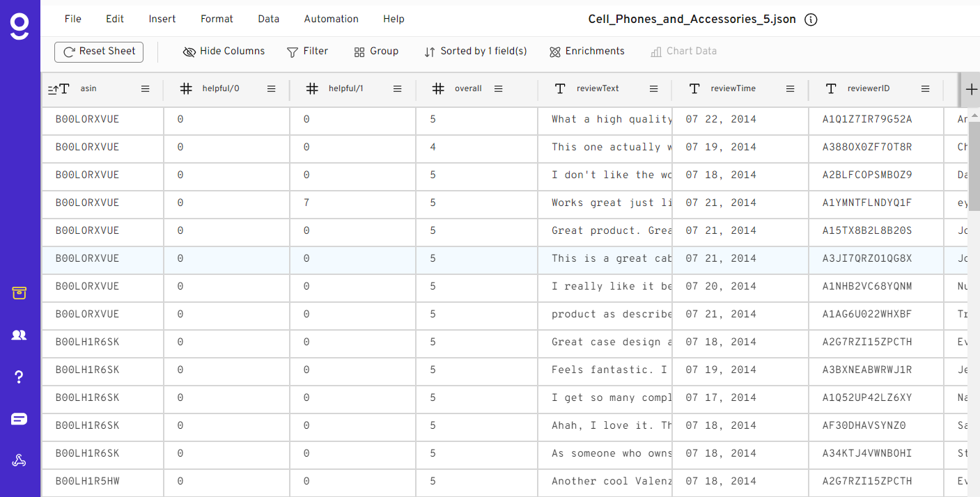Click the file info icon beside filename
Screen dimensions: 980x497
(811, 19)
